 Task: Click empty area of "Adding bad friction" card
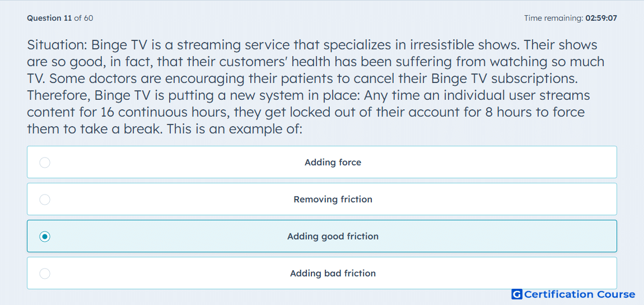click(493, 274)
